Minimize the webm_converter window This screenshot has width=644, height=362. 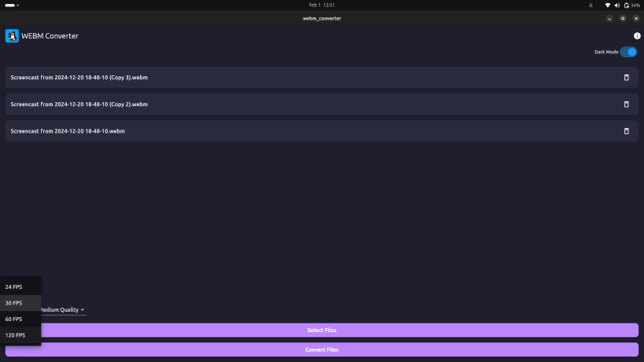tap(609, 18)
